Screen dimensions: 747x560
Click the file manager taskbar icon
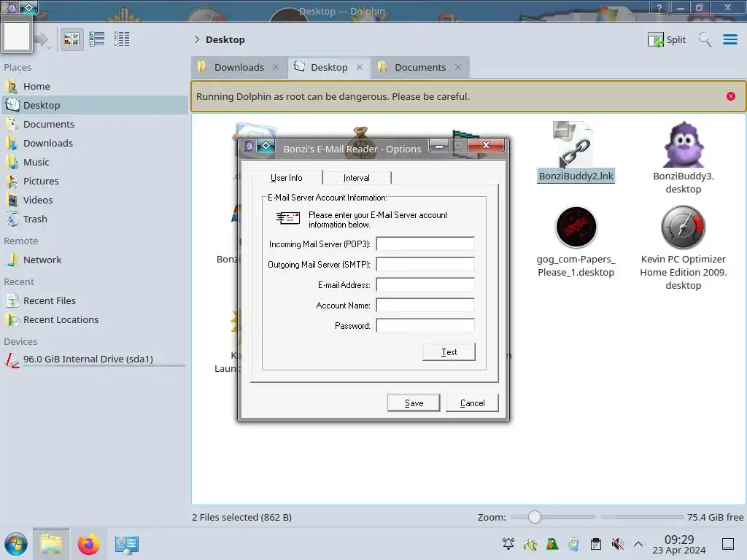coord(51,544)
